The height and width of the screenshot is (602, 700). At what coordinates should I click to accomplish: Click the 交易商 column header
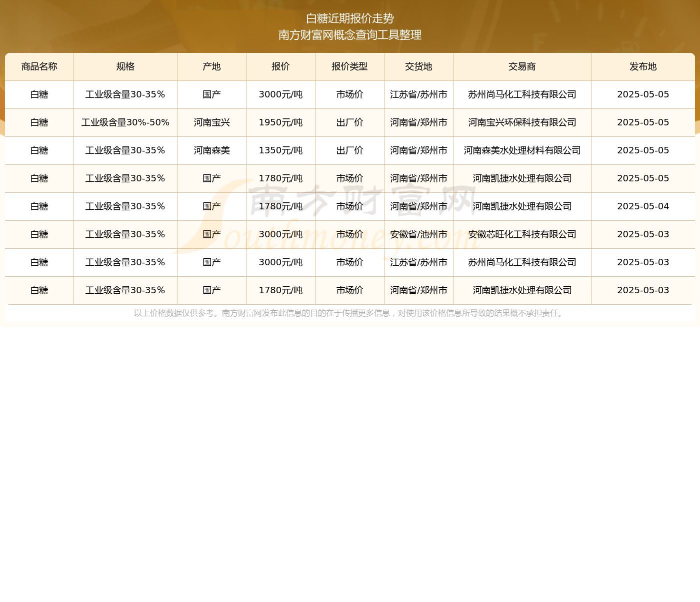522,67
